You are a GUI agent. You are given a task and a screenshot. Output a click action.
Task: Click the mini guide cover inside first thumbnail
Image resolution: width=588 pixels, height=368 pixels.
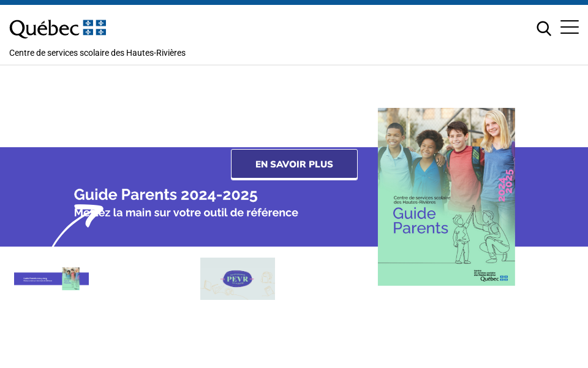(70, 278)
